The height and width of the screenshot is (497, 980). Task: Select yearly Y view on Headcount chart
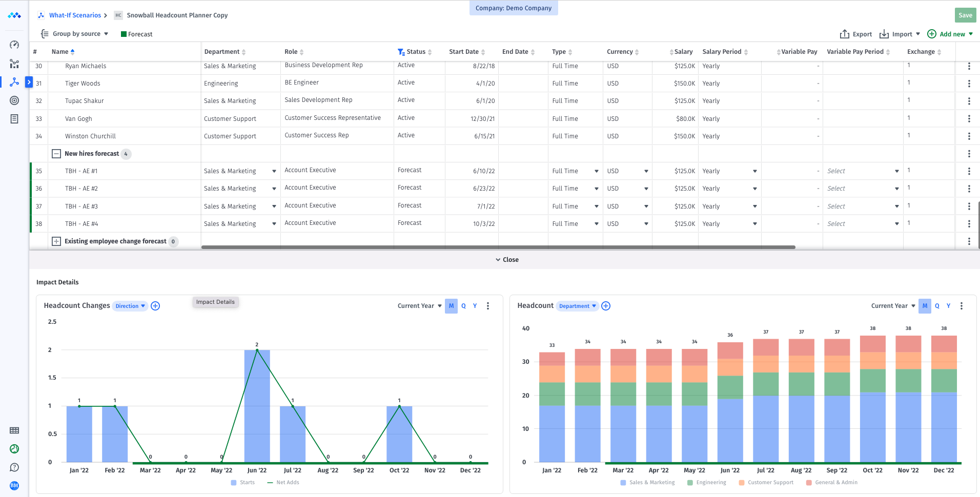949,306
